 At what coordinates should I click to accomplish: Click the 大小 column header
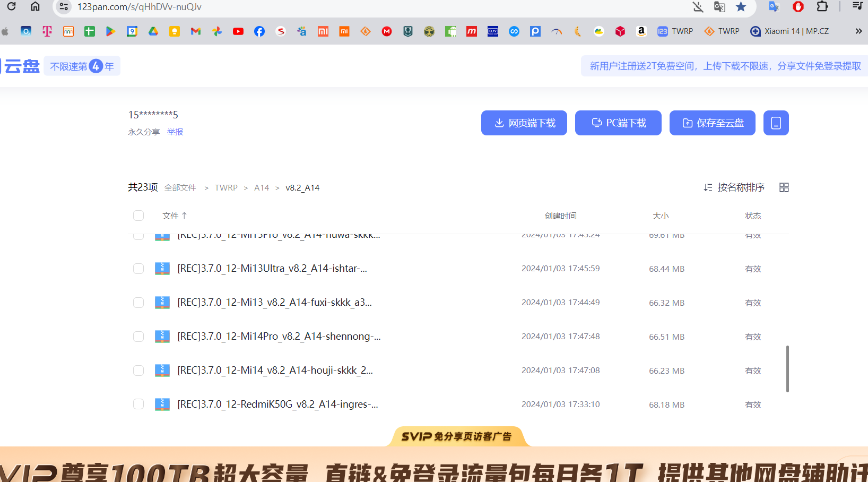pyautogui.click(x=661, y=216)
